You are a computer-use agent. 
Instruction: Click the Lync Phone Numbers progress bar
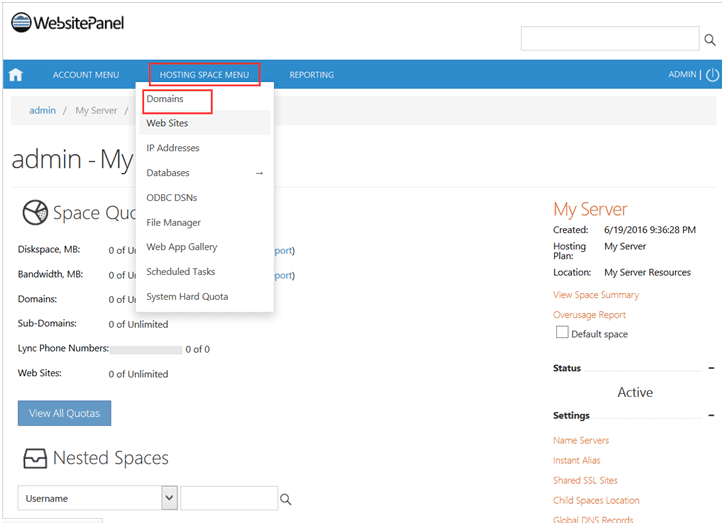[x=146, y=350]
